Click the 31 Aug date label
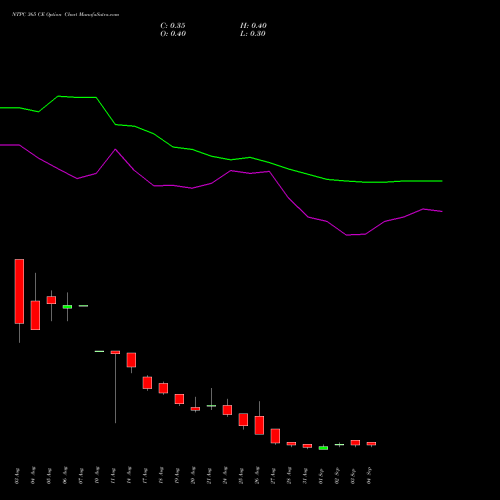Screen dimensions: 500x500 [x=305, y=476]
